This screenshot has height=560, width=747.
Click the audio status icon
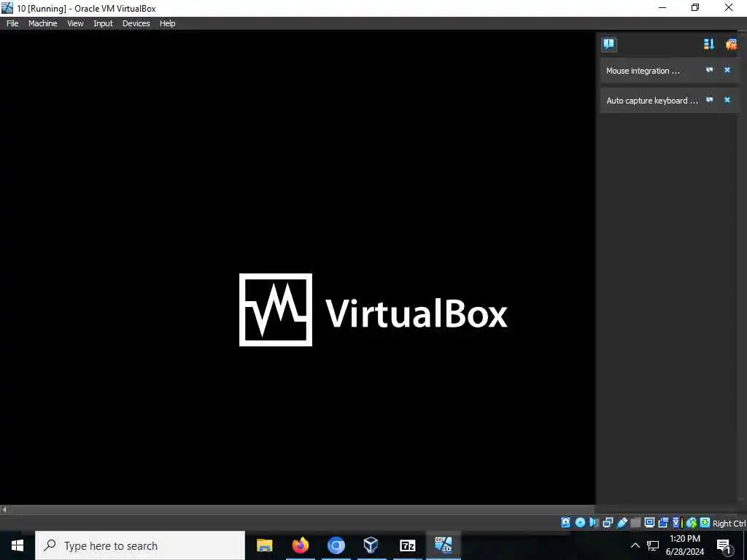tap(594, 522)
